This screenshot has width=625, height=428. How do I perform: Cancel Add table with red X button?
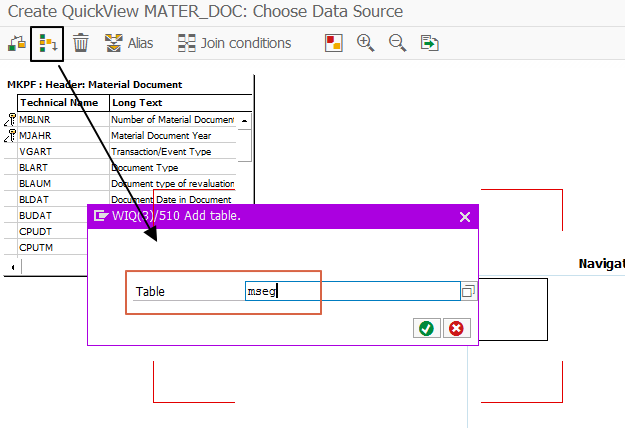456,328
